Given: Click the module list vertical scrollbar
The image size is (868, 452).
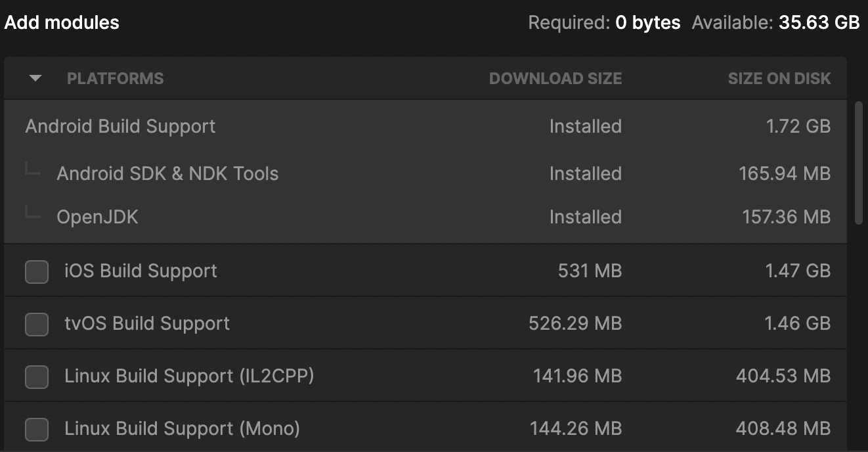Looking at the screenshot, I should pyautogui.click(x=858, y=163).
